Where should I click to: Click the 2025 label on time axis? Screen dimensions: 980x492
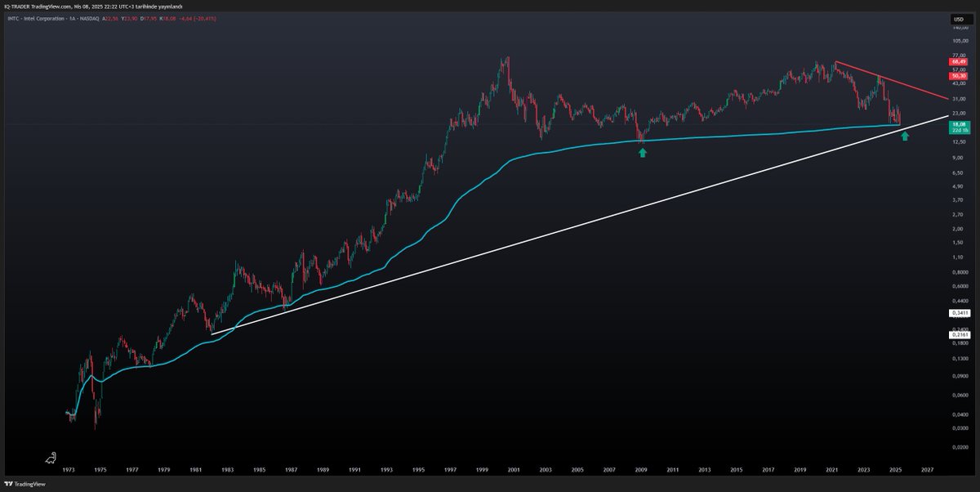[x=896, y=470]
